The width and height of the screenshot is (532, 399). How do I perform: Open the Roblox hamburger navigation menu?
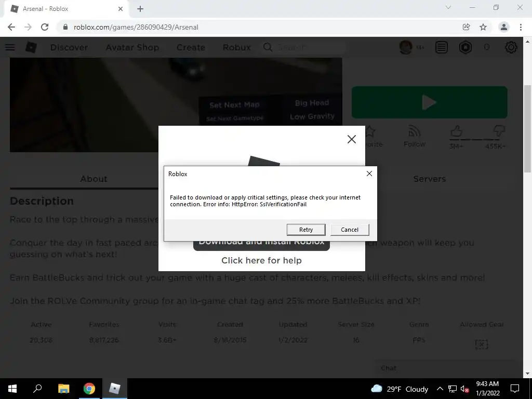click(10, 47)
